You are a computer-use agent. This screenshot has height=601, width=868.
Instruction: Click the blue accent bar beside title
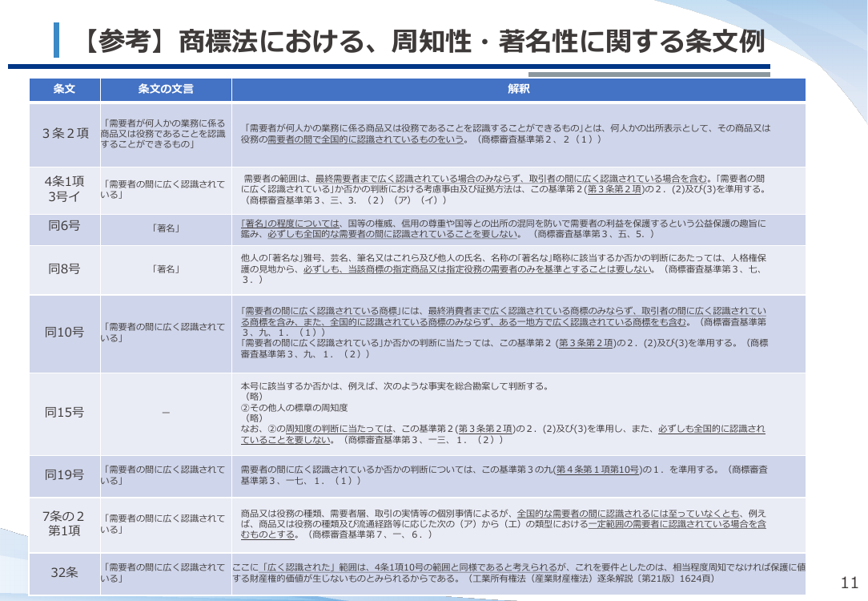(57, 40)
